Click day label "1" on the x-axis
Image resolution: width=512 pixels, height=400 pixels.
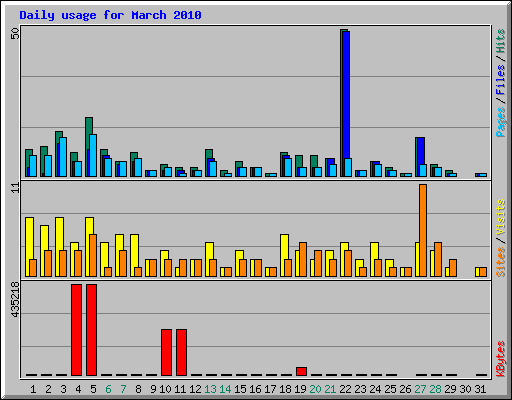pos(33,389)
